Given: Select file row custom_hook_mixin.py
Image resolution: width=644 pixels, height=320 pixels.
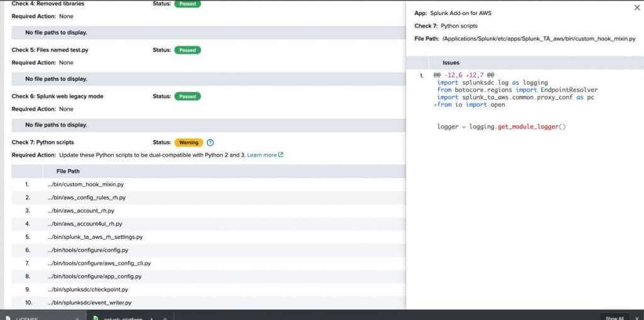Looking at the screenshot, I should pyautogui.click(x=209, y=184).
